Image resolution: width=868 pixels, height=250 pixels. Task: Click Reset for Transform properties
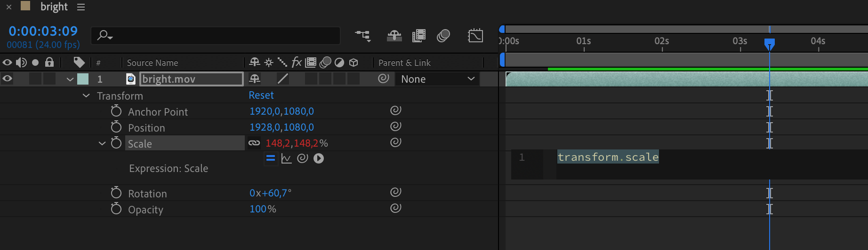pos(261,95)
